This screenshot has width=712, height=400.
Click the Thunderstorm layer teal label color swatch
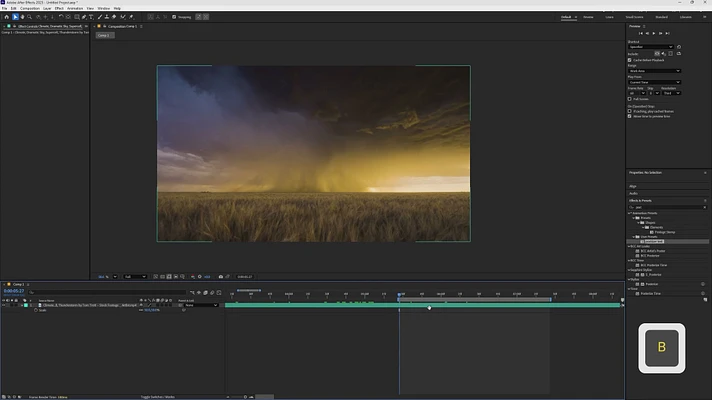tap(26, 305)
